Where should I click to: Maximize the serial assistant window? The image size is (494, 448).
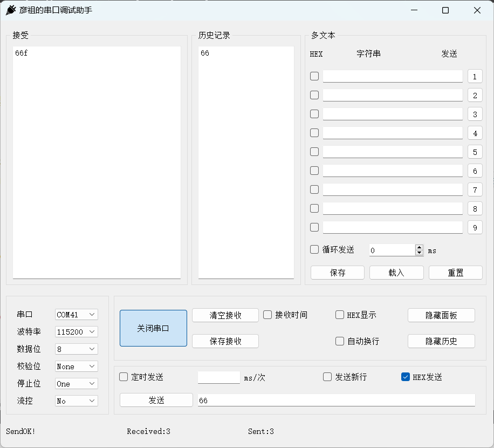click(x=445, y=10)
